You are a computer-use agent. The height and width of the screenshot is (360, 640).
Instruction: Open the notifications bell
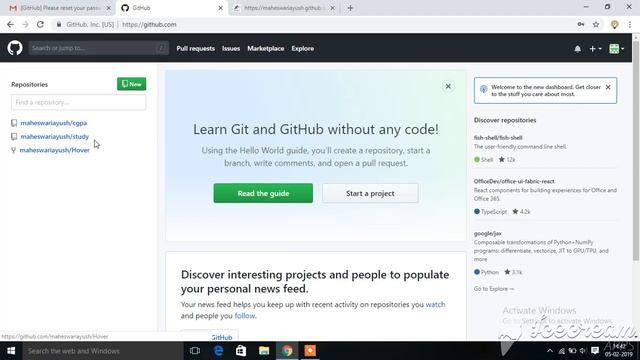point(578,49)
